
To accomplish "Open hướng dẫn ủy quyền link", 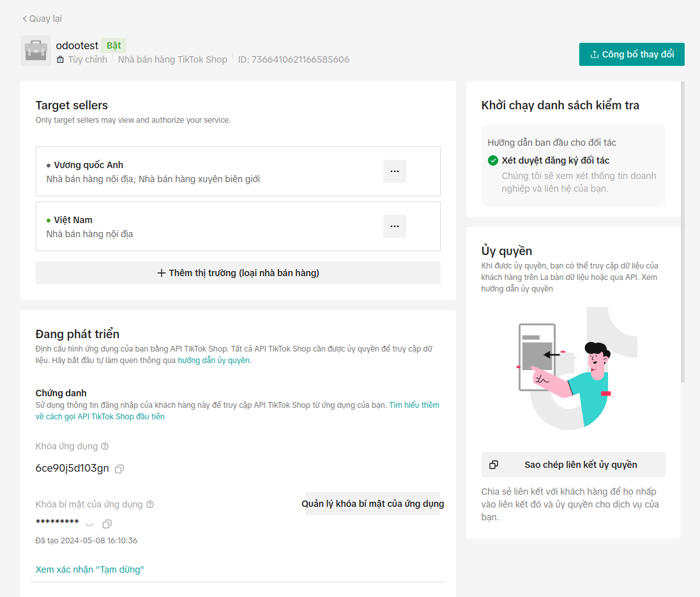I will click(x=214, y=361).
